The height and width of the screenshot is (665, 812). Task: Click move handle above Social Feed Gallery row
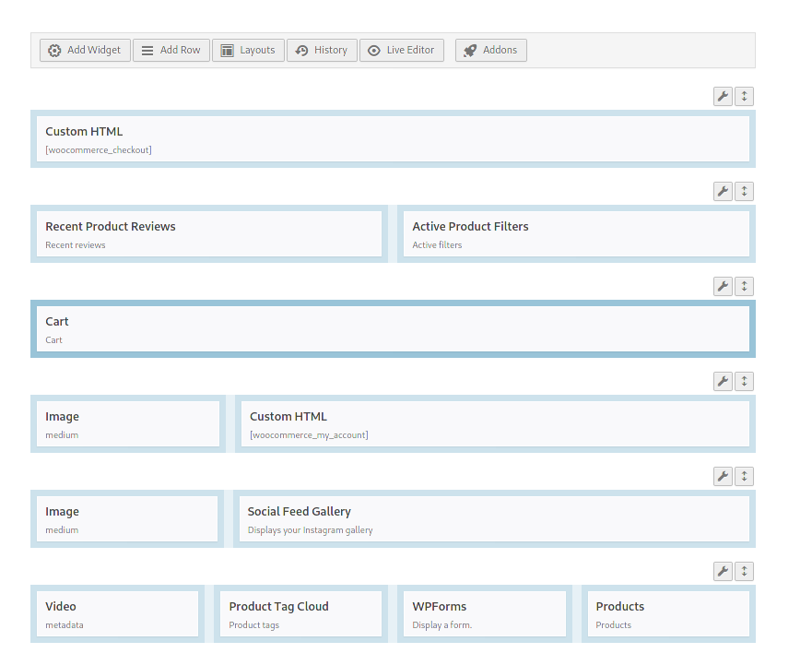click(x=745, y=477)
